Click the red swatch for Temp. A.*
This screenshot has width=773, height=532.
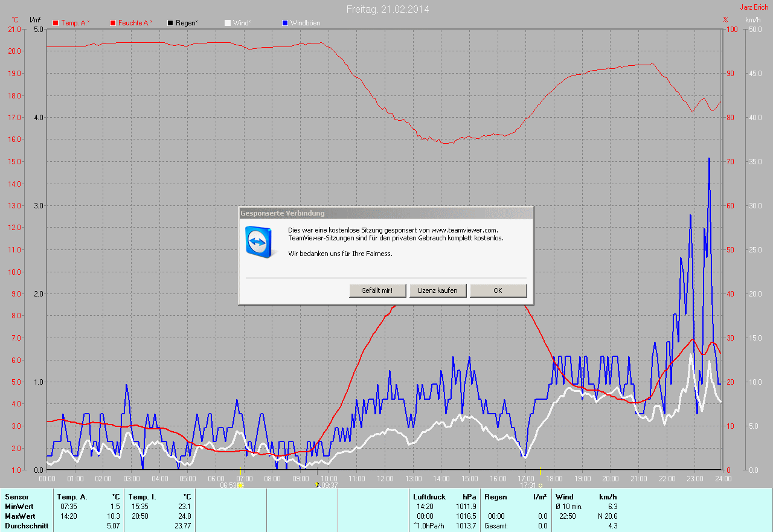(56, 23)
